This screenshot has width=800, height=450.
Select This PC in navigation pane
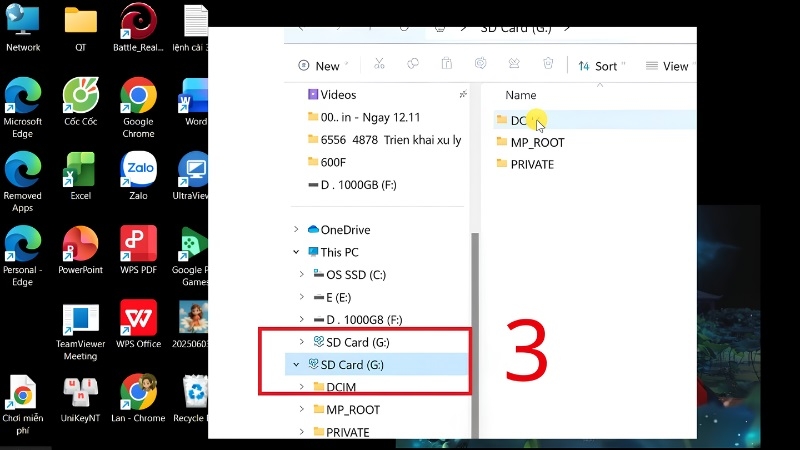coord(333,252)
